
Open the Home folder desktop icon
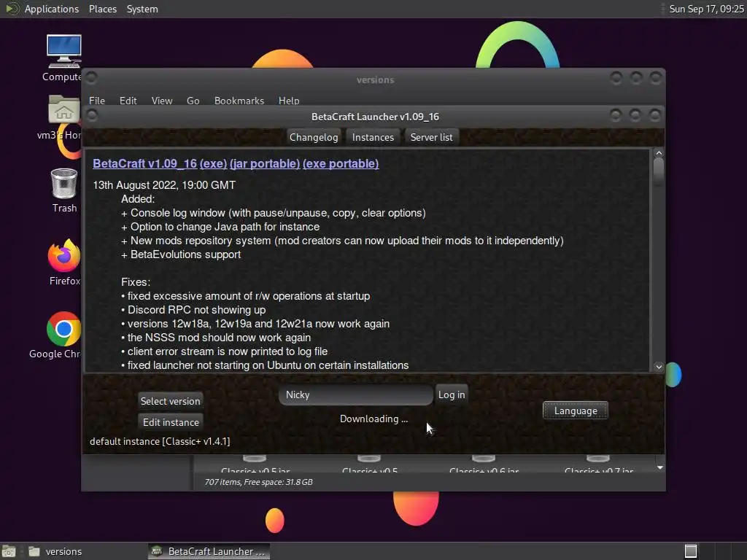(64, 109)
